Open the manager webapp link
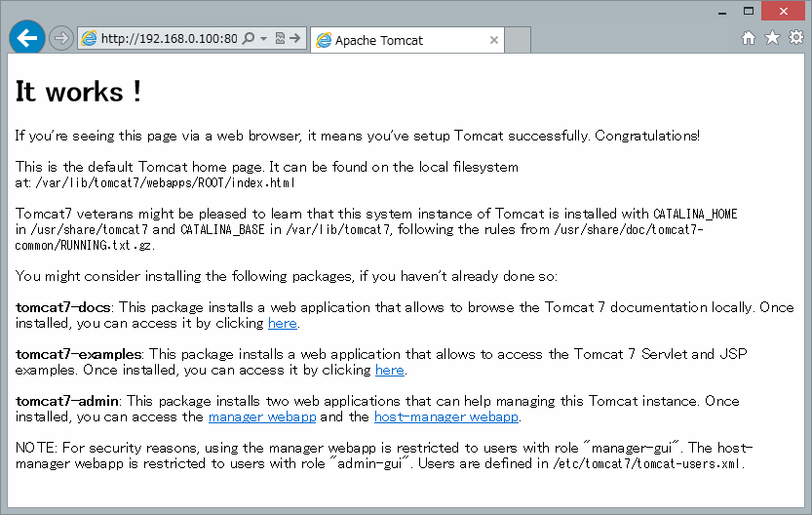This screenshot has height=515, width=812. [262, 417]
